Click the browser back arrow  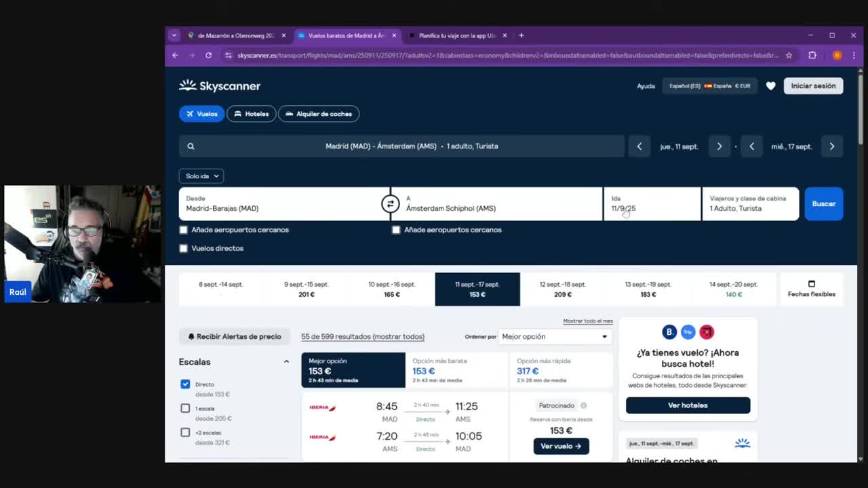(175, 56)
